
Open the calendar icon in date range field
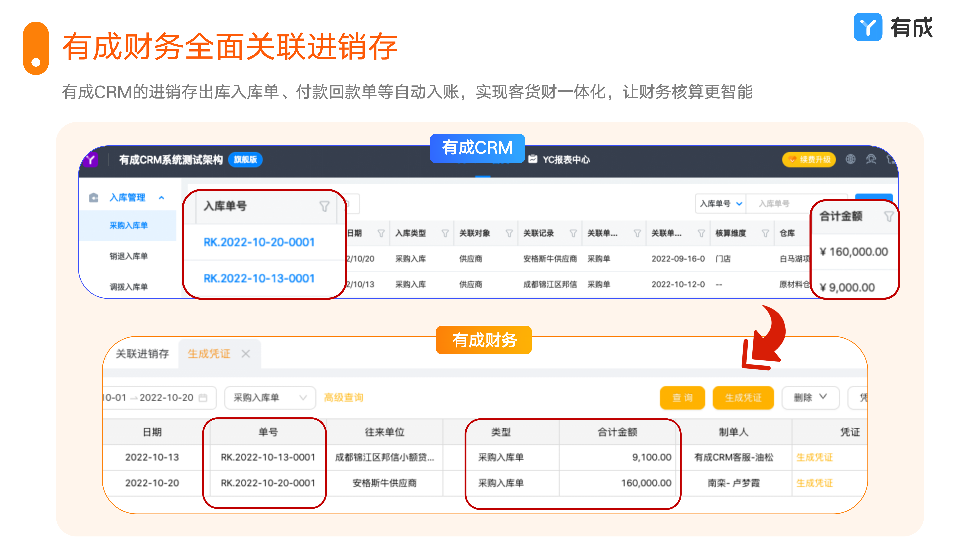click(203, 397)
